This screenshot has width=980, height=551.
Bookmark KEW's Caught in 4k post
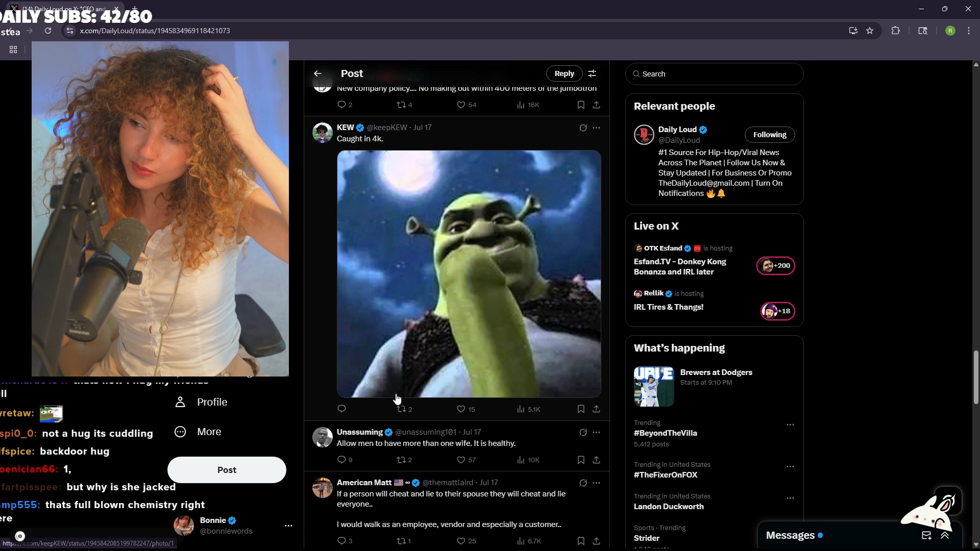[581, 409]
